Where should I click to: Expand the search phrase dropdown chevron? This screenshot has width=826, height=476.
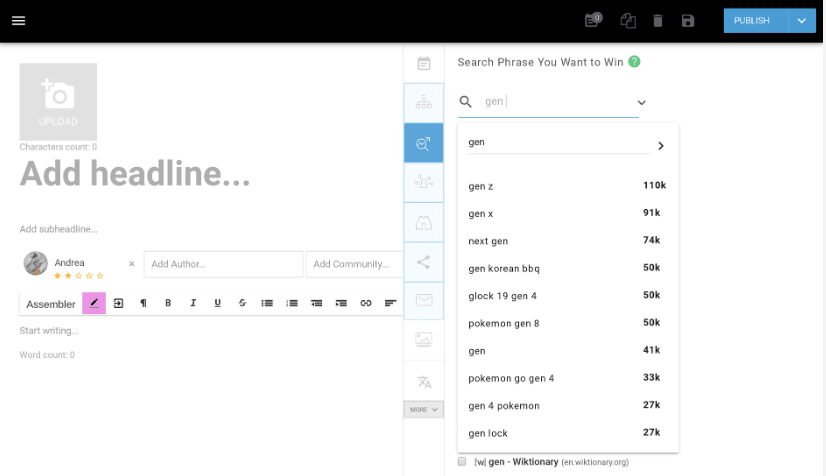pyautogui.click(x=642, y=102)
